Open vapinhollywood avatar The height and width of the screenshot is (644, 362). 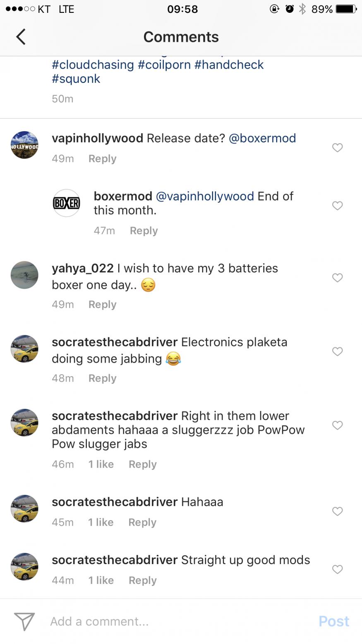[x=24, y=145]
